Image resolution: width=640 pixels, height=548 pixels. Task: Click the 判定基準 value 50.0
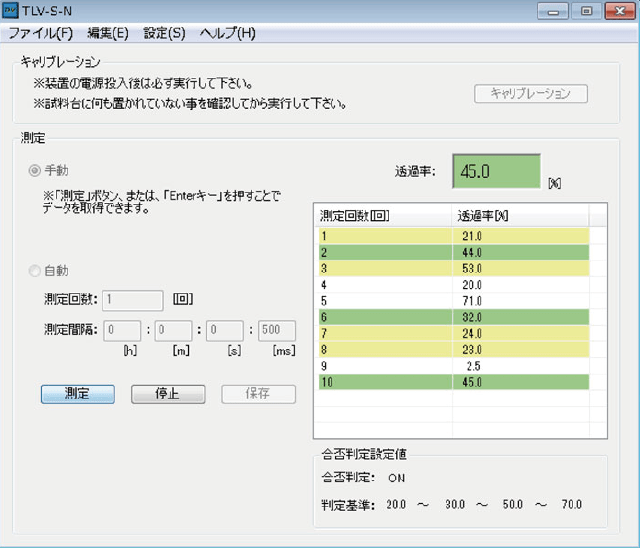pyautogui.click(x=513, y=505)
